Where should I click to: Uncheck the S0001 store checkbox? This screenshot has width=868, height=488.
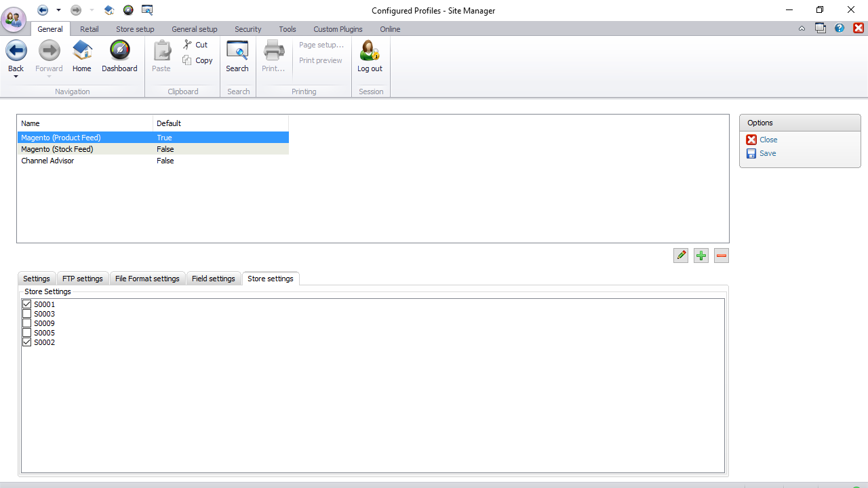coord(27,304)
